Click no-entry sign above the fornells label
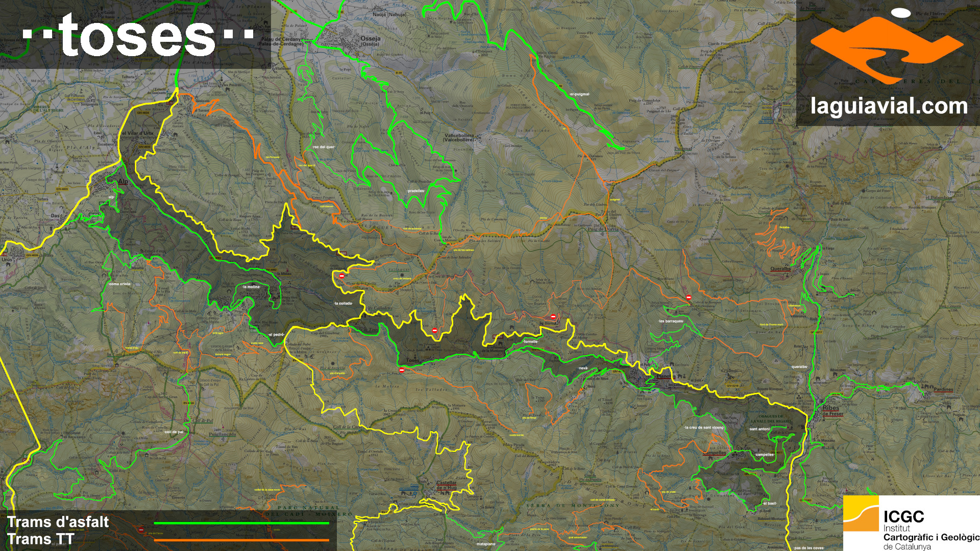The height and width of the screenshot is (551, 980). point(553,317)
